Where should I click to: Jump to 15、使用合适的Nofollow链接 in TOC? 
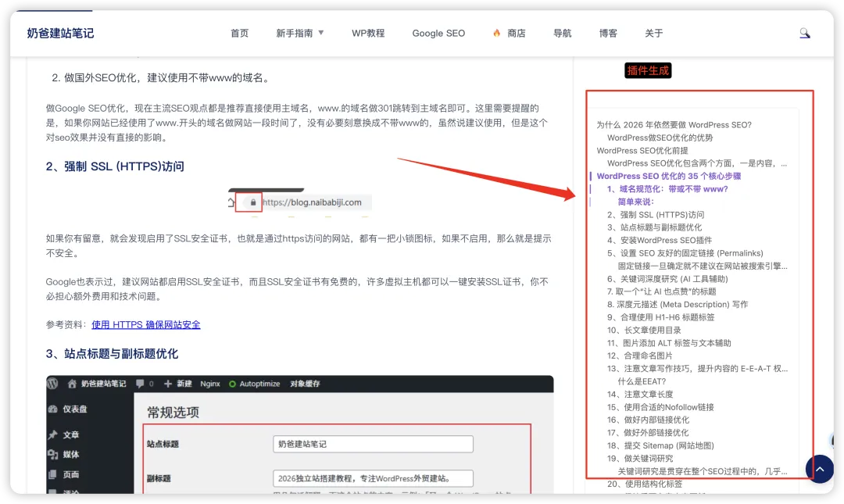click(x=660, y=408)
